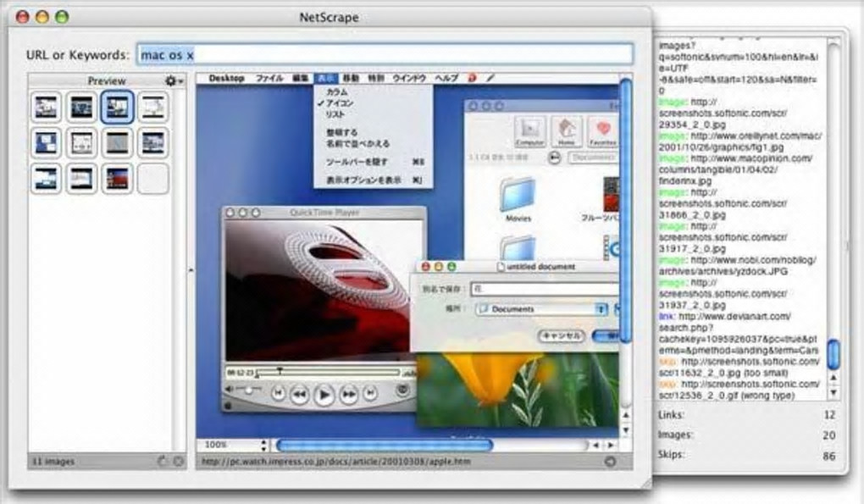Viewport: 864px width, 504px height.
Task: Click the left arrow of horizontal scrollbar
Action: click(595, 445)
